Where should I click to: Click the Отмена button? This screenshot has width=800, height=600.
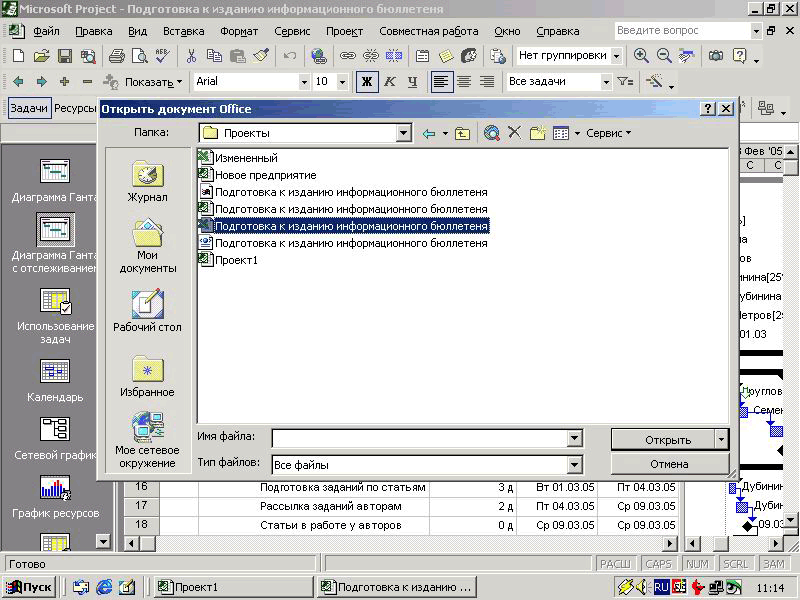click(669, 464)
